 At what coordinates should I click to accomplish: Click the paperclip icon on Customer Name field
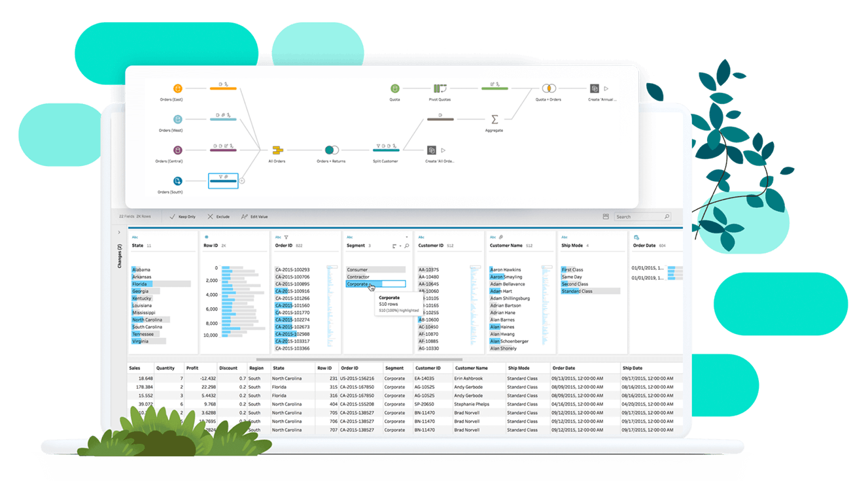pos(500,237)
